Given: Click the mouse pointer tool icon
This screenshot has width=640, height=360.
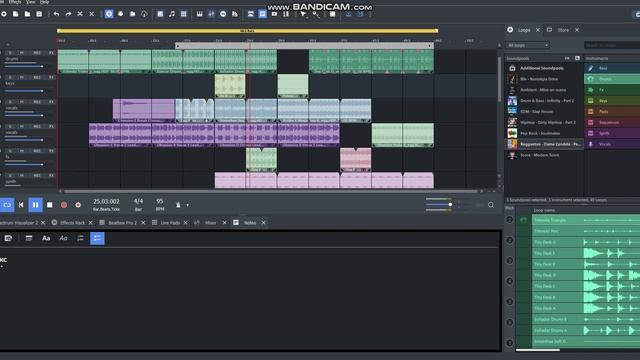Looking at the screenshot, I should click(303, 14).
